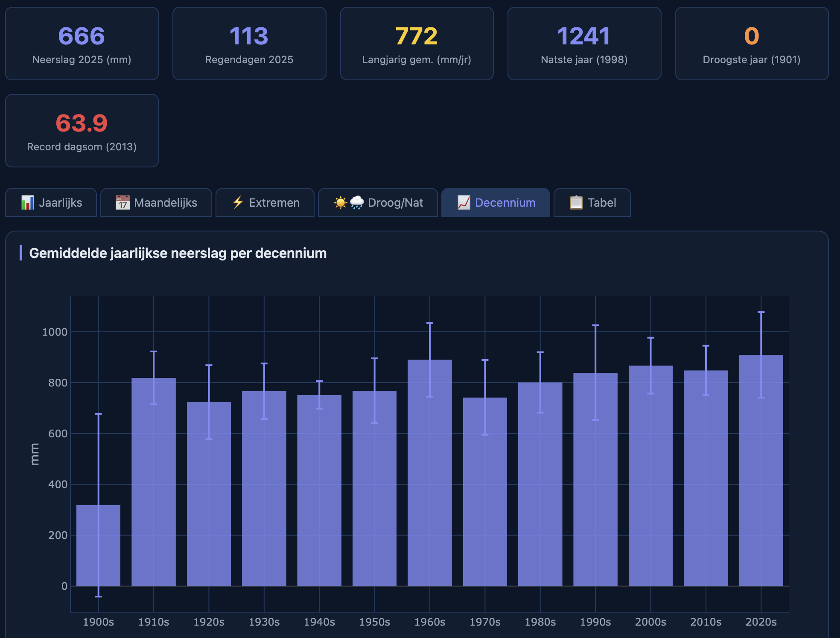Click the Regendagen 2025 card
840x638 pixels.
coord(249,44)
